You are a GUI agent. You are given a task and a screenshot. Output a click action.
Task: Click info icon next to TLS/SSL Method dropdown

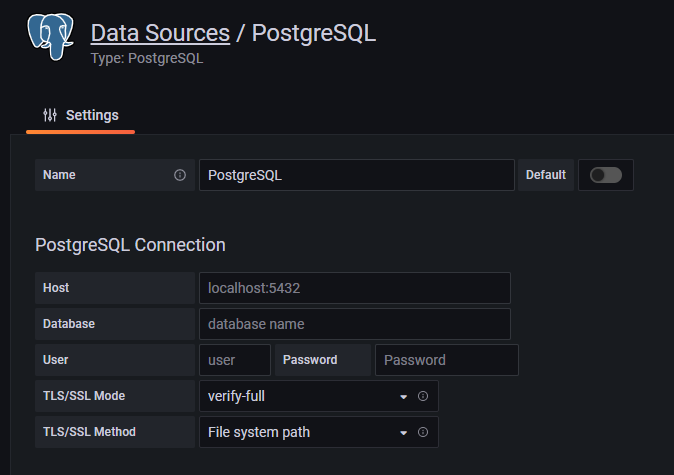(x=423, y=432)
